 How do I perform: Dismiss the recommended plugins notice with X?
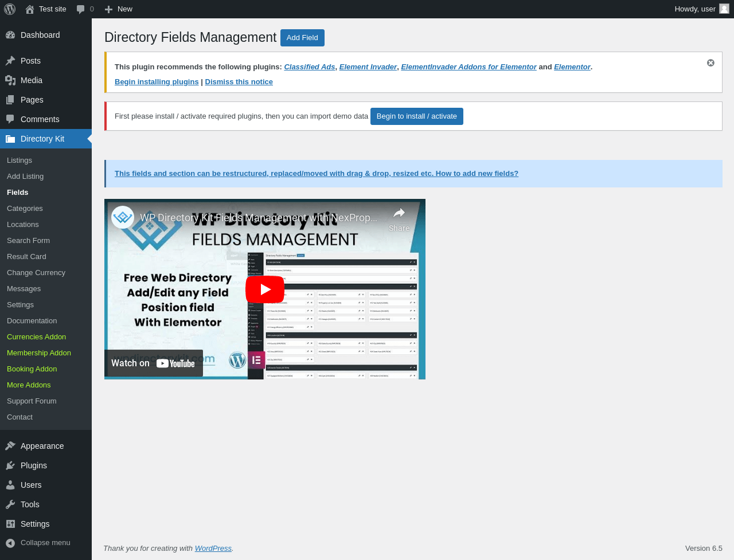710,63
